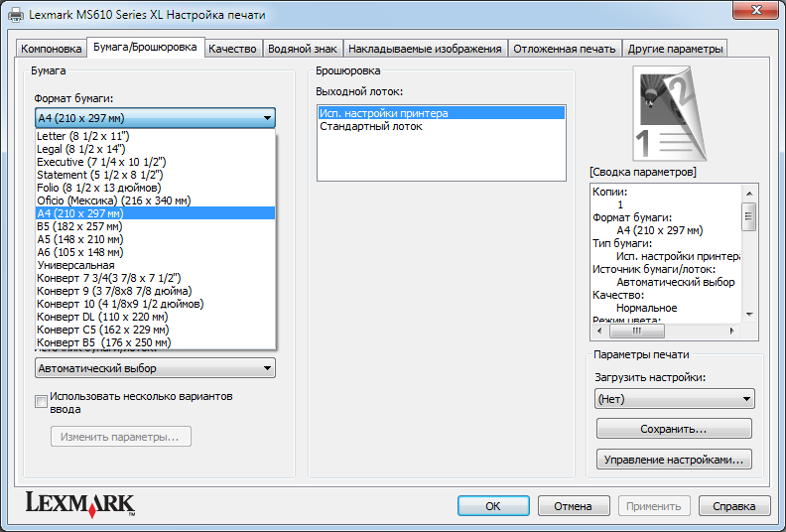Viewport: 786px width, 532px height.
Task: Click summary horizontal scroll right arrow
Action: (x=732, y=331)
